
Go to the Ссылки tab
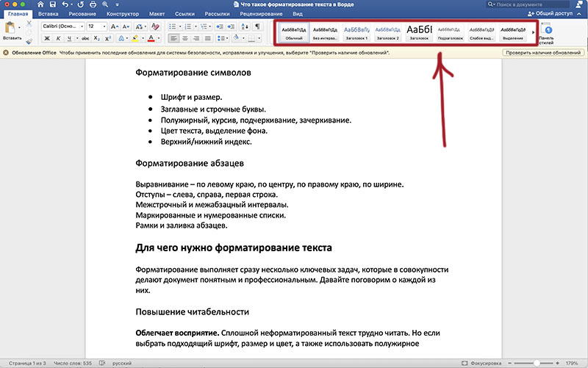(x=184, y=14)
